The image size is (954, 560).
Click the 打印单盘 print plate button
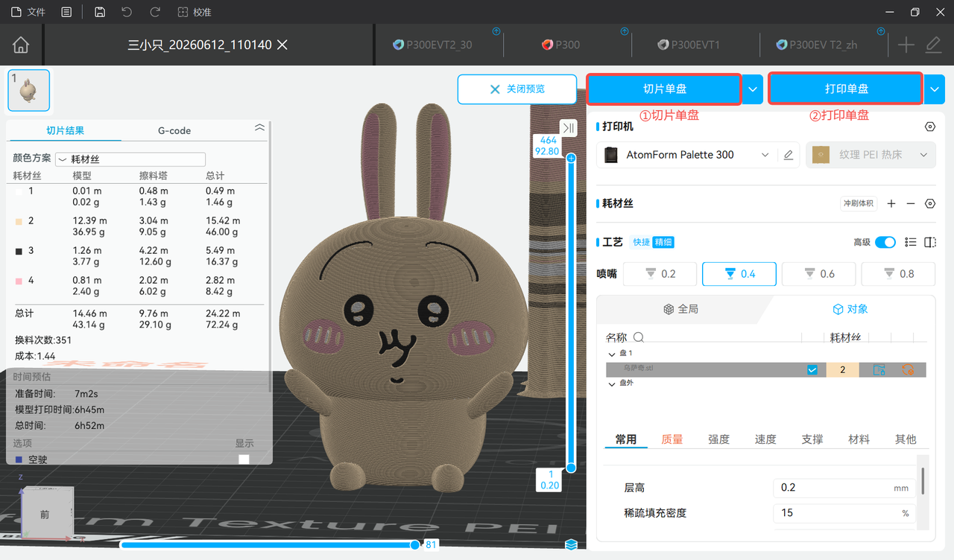click(847, 89)
